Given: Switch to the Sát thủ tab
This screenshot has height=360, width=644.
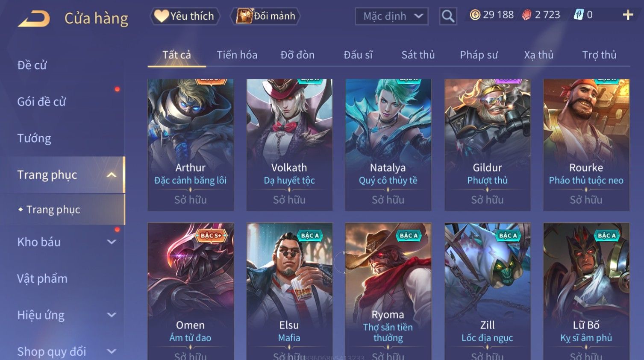Looking at the screenshot, I should coord(418,55).
